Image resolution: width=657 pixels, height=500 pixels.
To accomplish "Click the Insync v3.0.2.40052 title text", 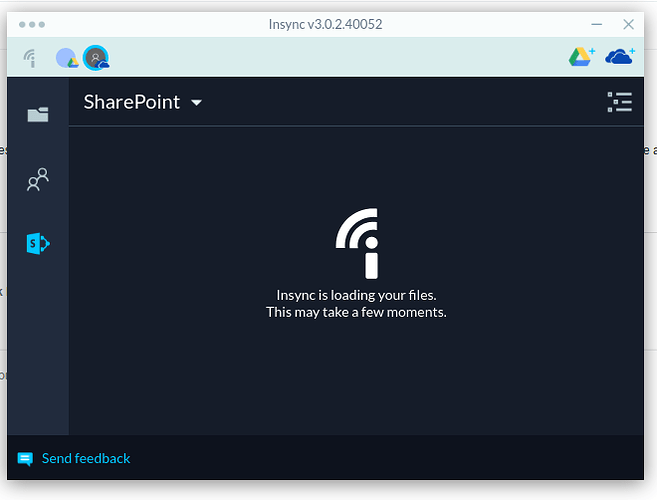I will point(326,24).
